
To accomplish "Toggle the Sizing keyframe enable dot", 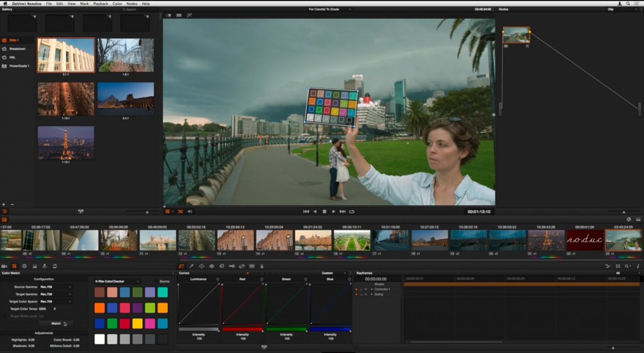I will (x=357, y=294).
